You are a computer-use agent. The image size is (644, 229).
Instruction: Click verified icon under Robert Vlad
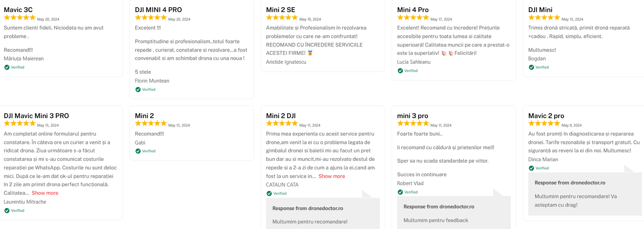pyautogui.click(x=400, y=192)
